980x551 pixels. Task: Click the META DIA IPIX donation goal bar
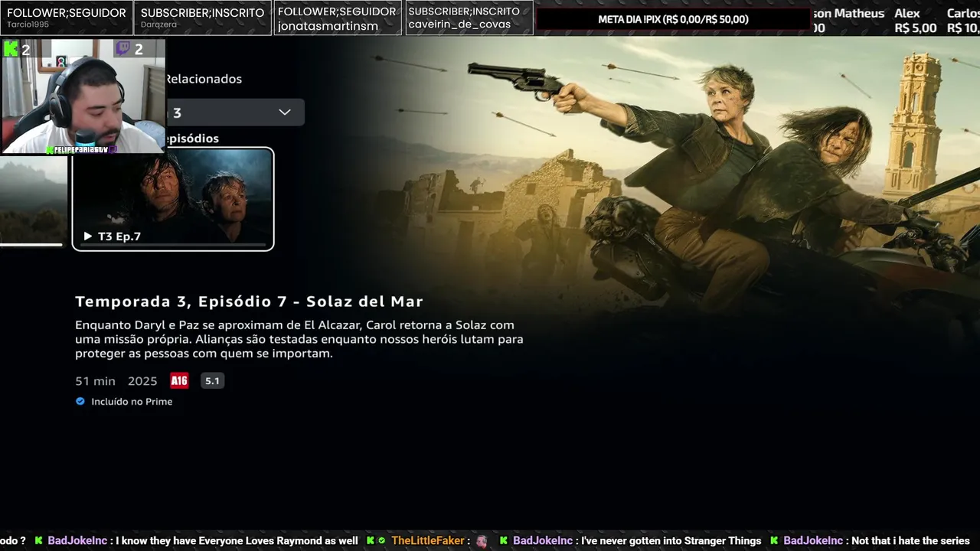pyautogui.click(x=674, y=19)
